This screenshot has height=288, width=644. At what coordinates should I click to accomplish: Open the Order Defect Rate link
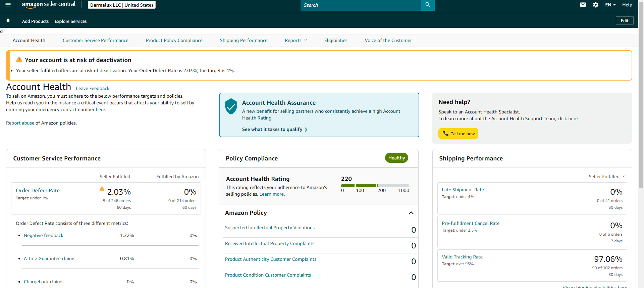click(38, 190)
